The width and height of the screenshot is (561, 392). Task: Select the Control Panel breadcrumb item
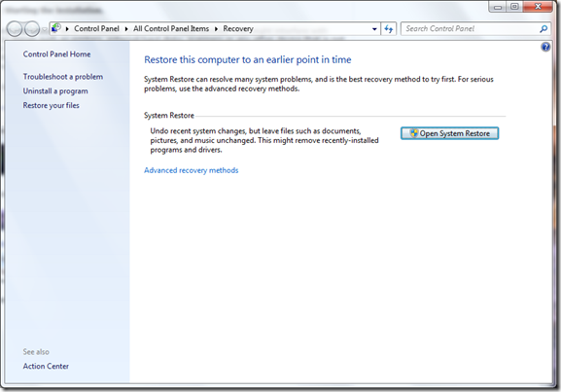pyautogui.click(x=96, y=28)
